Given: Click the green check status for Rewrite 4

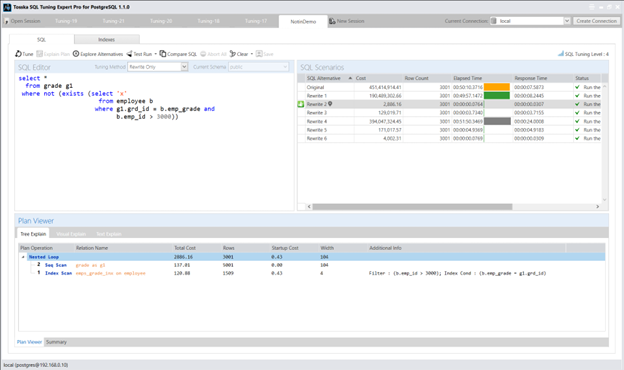Looking at the screenshot, I should pos(577,121).
